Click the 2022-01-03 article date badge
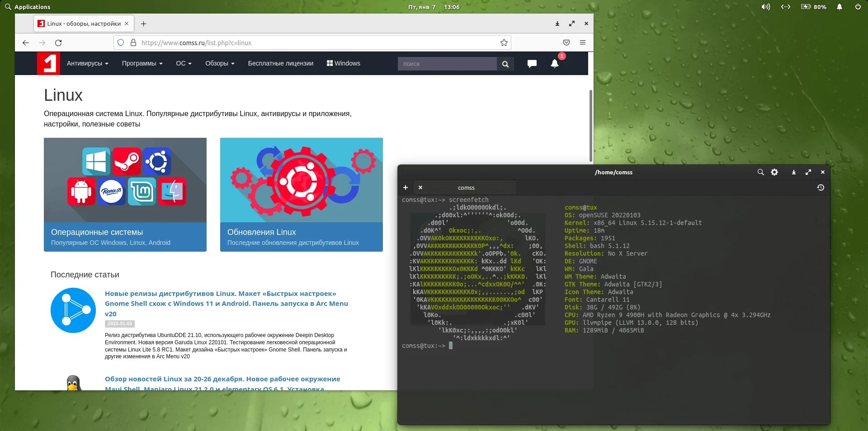 [x=120, y=324]
